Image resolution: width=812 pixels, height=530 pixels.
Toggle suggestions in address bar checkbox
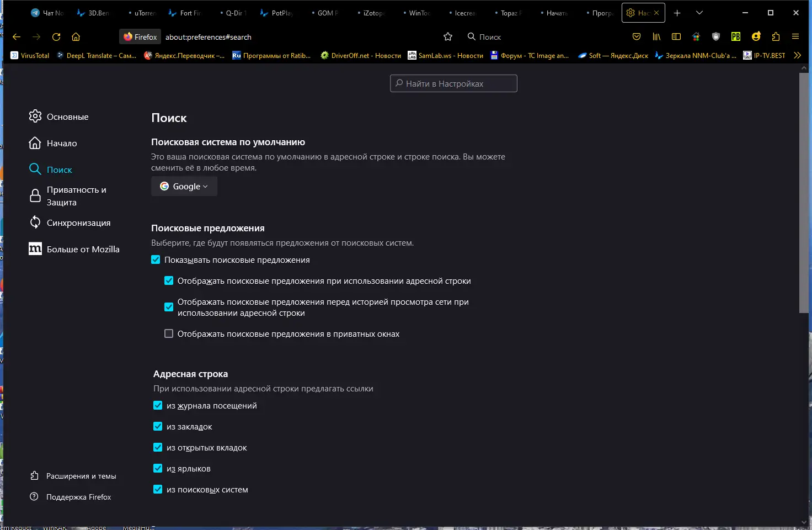click(169, 280)
